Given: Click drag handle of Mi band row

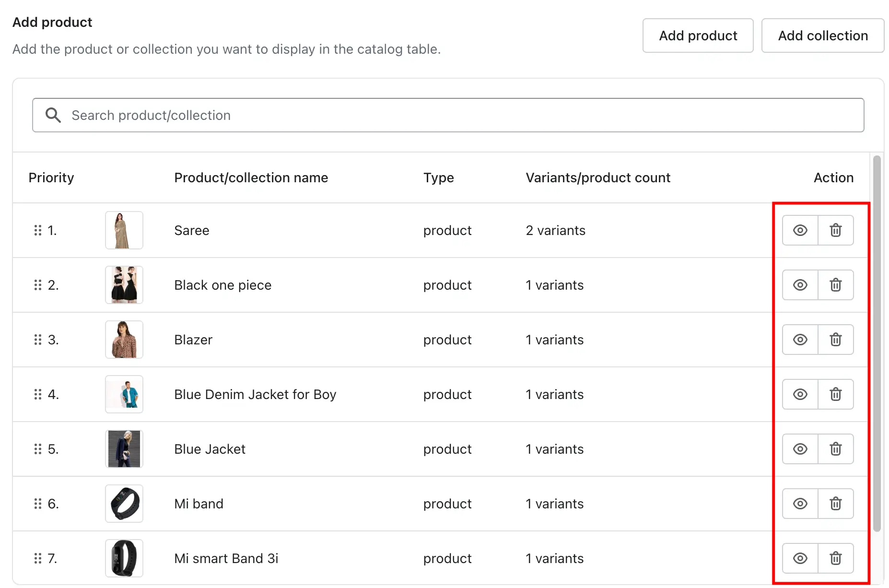Looking at the screenshot, I should (x=38, y=504).
